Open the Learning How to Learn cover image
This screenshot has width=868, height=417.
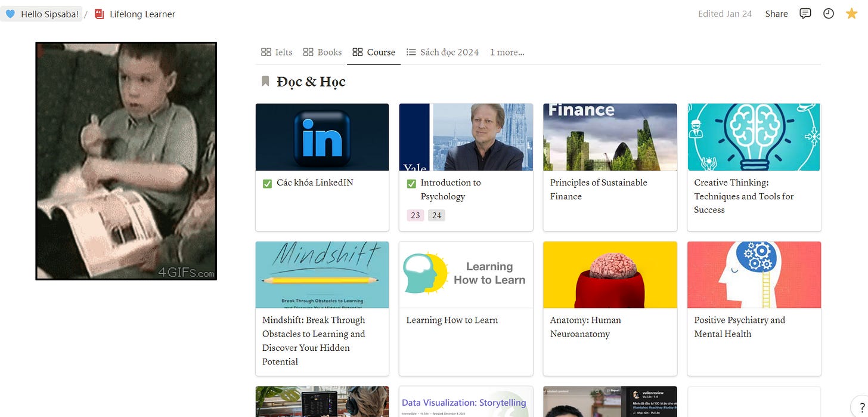(466, 275)
